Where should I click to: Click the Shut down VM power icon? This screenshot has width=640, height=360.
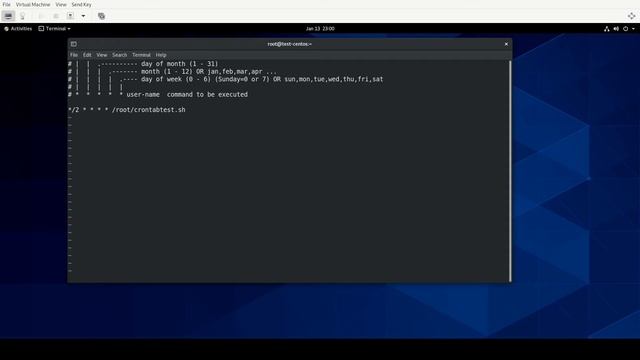point(70,16)
